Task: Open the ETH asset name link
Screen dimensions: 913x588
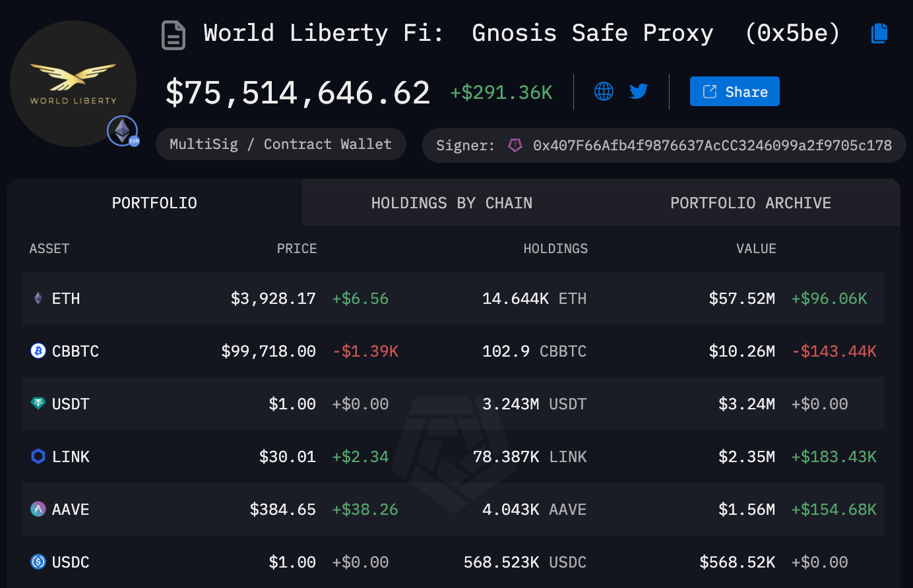Action: coord(66,299)
